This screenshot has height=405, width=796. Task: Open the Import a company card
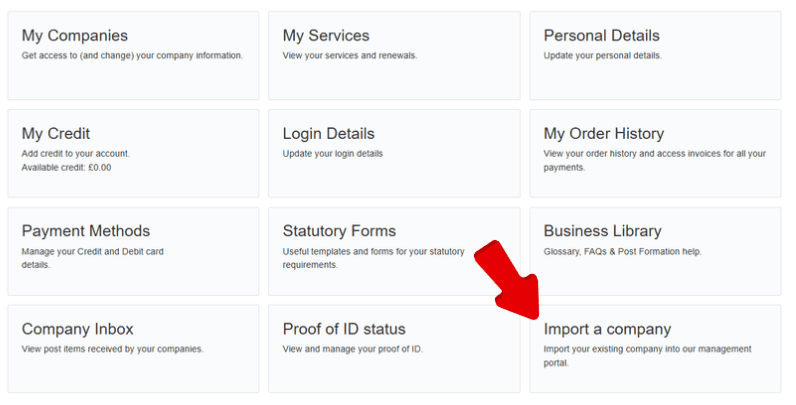(655, 349)
